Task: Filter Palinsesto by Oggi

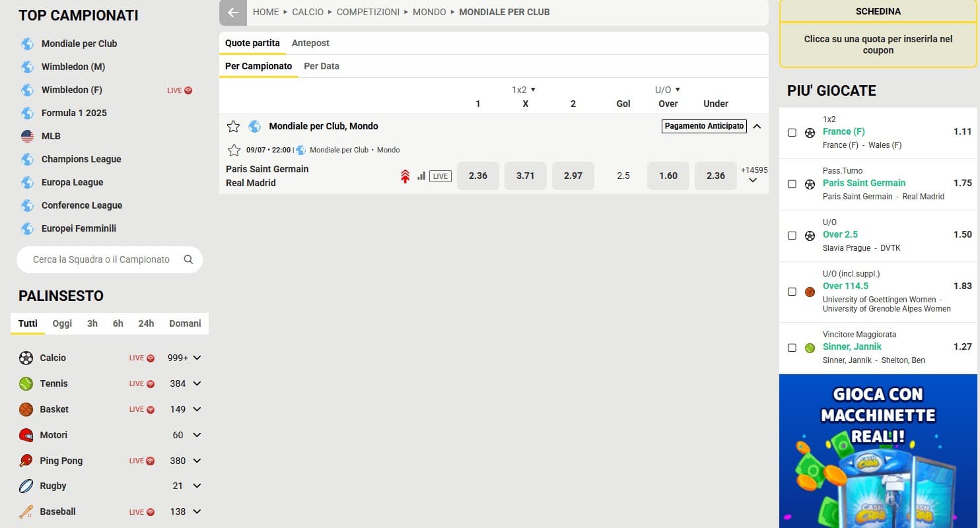Action: pyautogui.click(x=62, y=323)
